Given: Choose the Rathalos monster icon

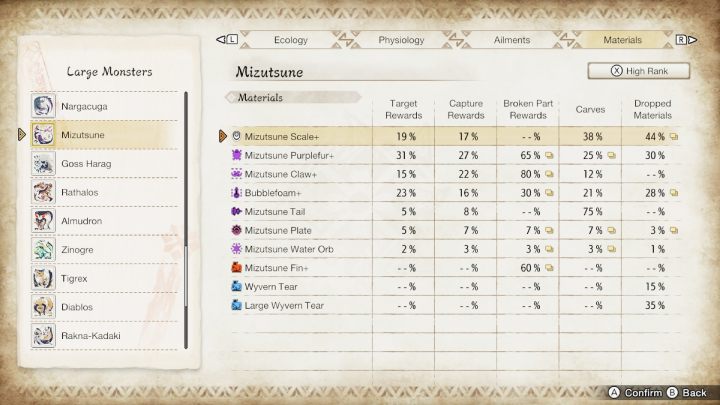Looking at the screenshot, I should point(43,192).
